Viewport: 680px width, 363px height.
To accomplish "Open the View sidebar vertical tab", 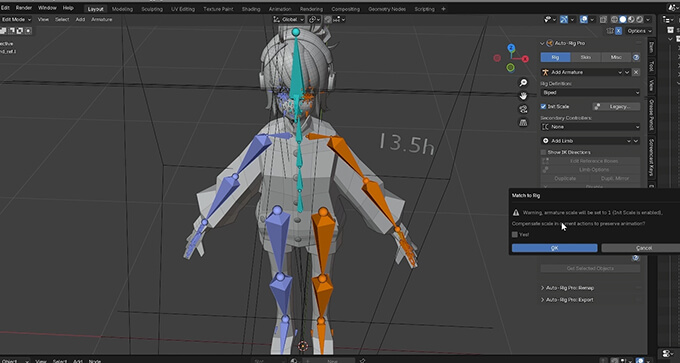I will click(x=651, y=84).
